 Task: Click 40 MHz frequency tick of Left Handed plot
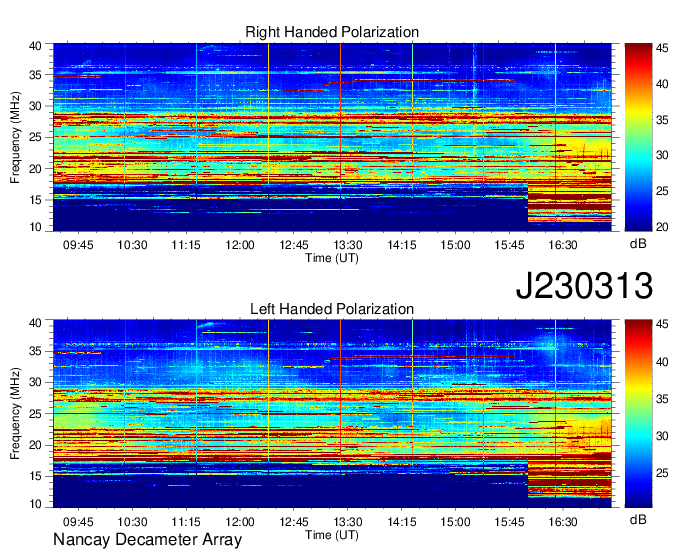click(36, 323)
